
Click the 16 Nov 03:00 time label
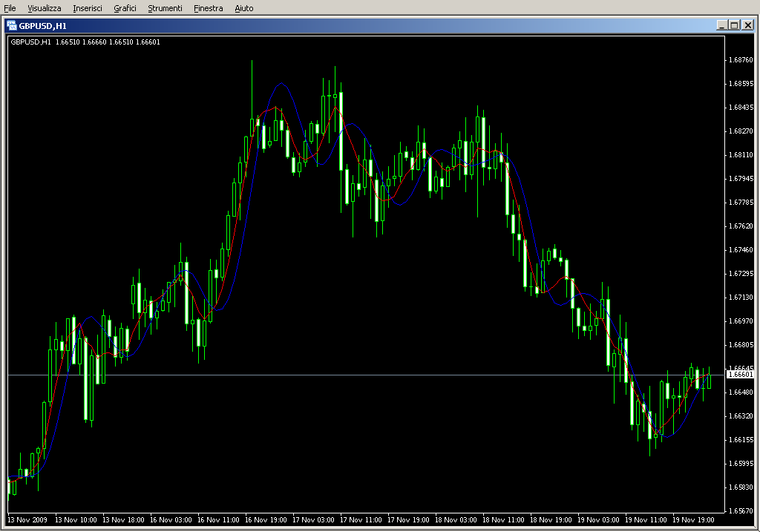coord(171,520)
